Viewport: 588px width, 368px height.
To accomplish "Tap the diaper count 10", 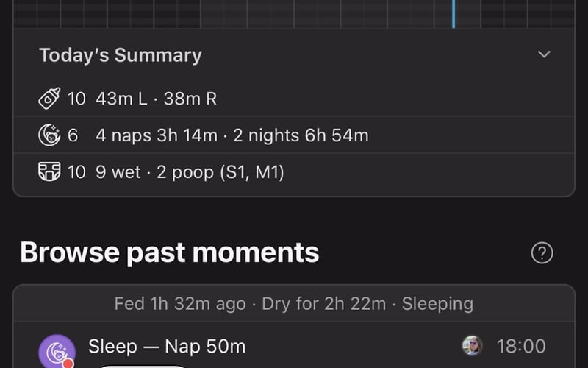I will pyautogui.click(x=76, y=172).
